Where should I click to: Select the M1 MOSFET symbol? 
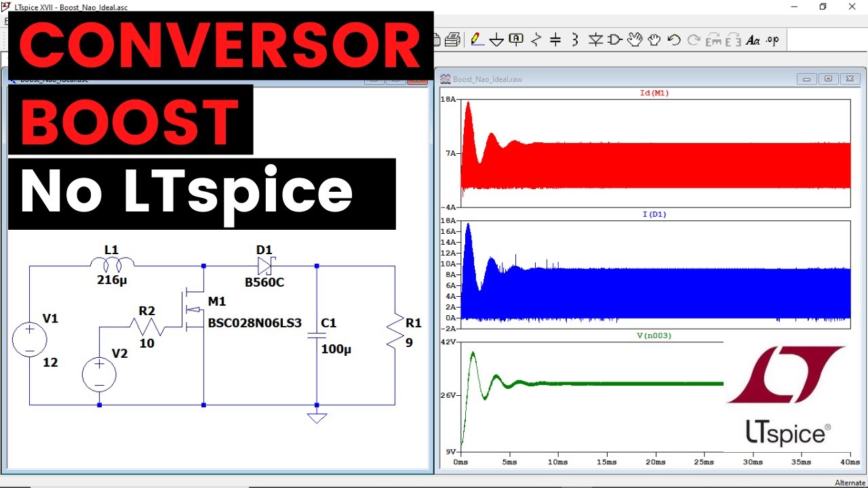coord(194,310)
